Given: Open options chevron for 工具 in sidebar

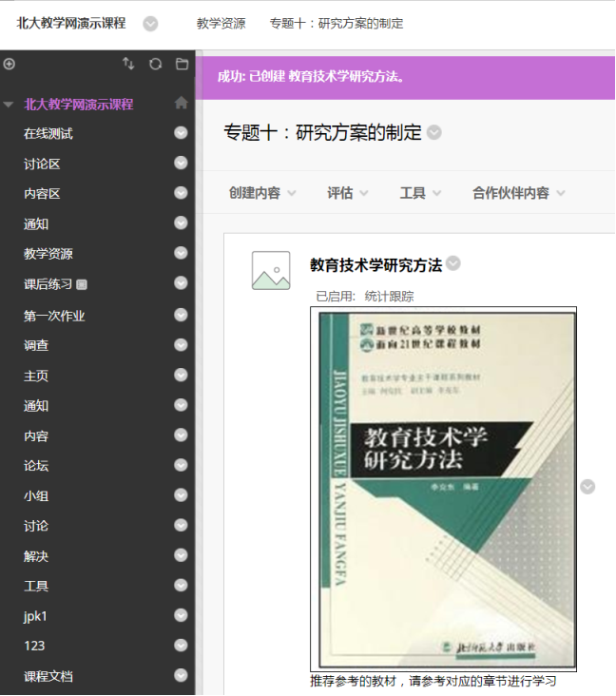Looking at the screenshot, I should 181,586.
